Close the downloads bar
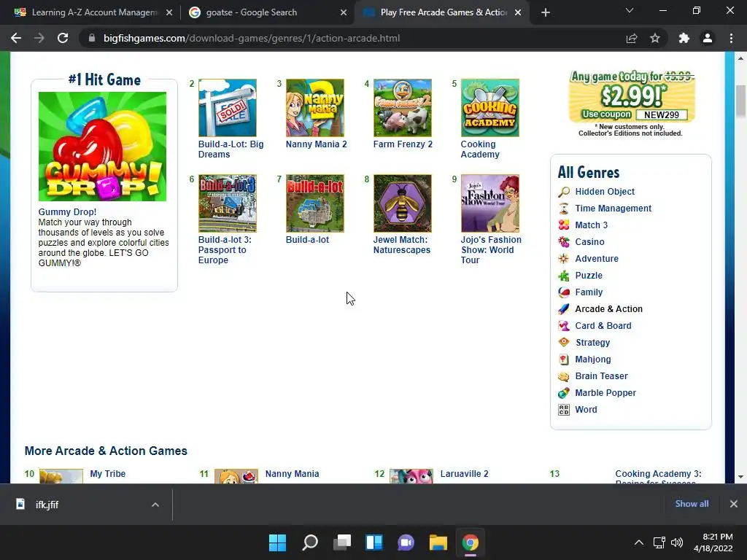The width and height of the screenshot is (747, 560). click(734, 504)
